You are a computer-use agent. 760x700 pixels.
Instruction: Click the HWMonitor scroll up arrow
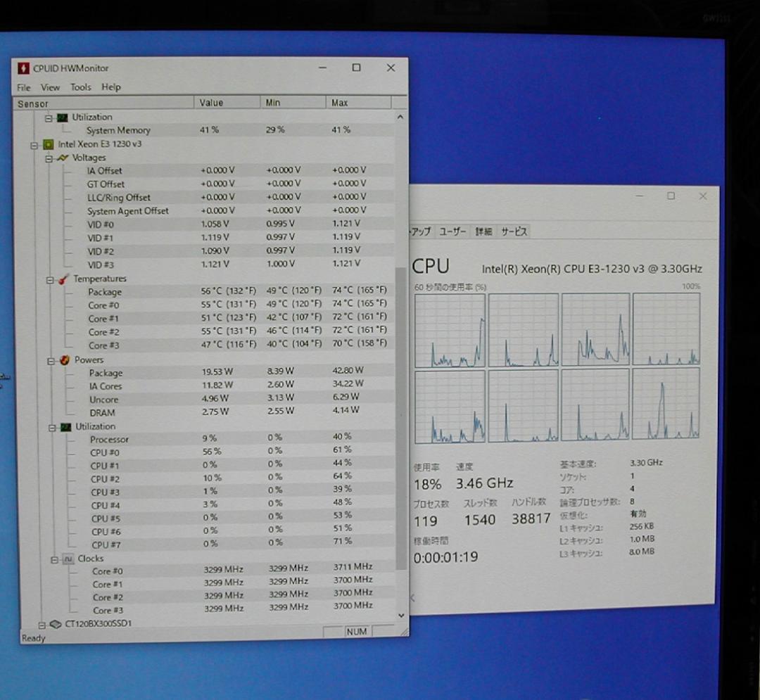tap(400, 117)
